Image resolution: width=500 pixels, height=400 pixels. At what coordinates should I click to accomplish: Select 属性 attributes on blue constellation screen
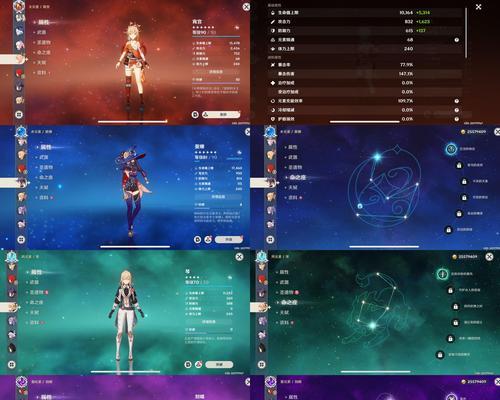pos(292,147)
